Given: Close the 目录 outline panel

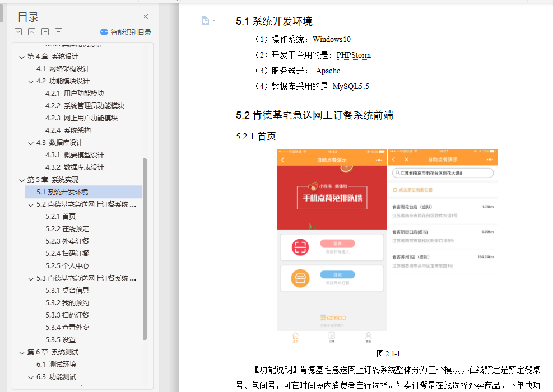Looking at the screenshot, I should pos(145,17).
